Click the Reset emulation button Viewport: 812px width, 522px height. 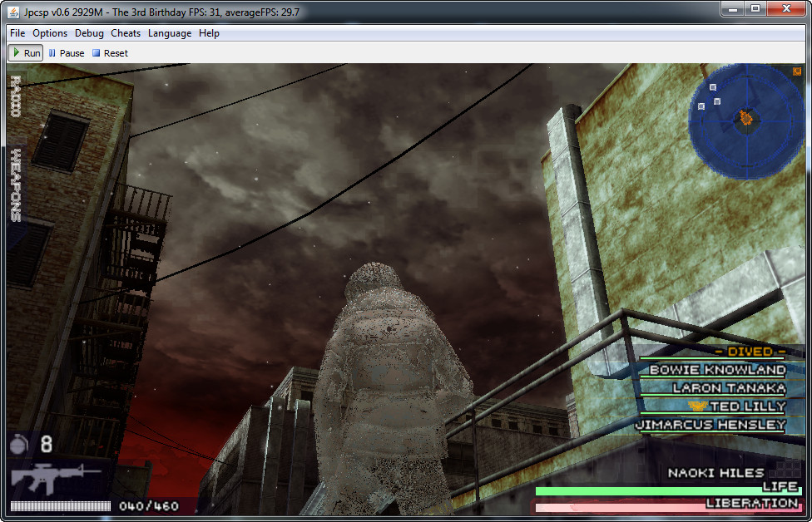[x=110, y=53]
